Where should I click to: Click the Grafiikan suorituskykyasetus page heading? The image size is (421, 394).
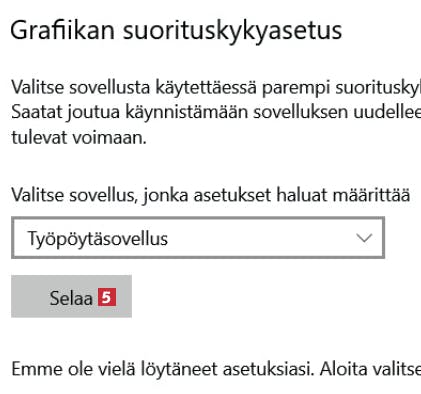pos(176,31)
